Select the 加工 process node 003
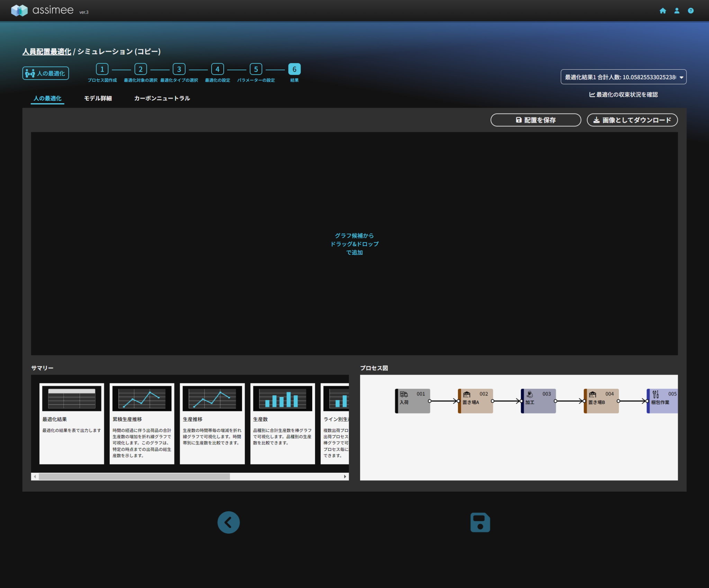This screenshot has width=709, height=588. [538, 401]
